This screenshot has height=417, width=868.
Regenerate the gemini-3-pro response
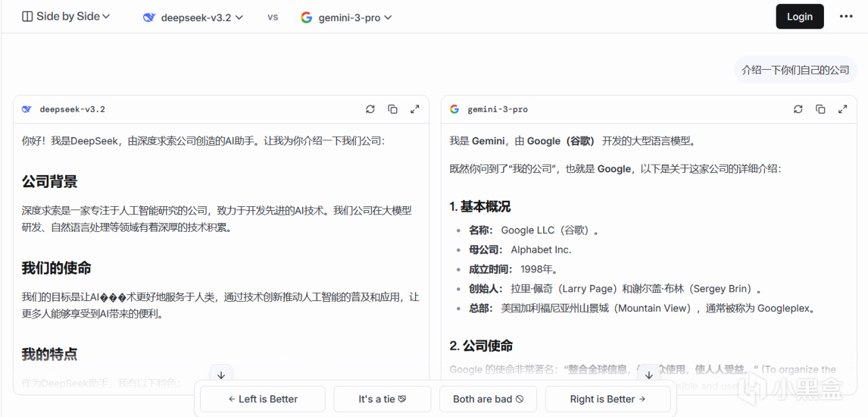(x=798, y=109)
